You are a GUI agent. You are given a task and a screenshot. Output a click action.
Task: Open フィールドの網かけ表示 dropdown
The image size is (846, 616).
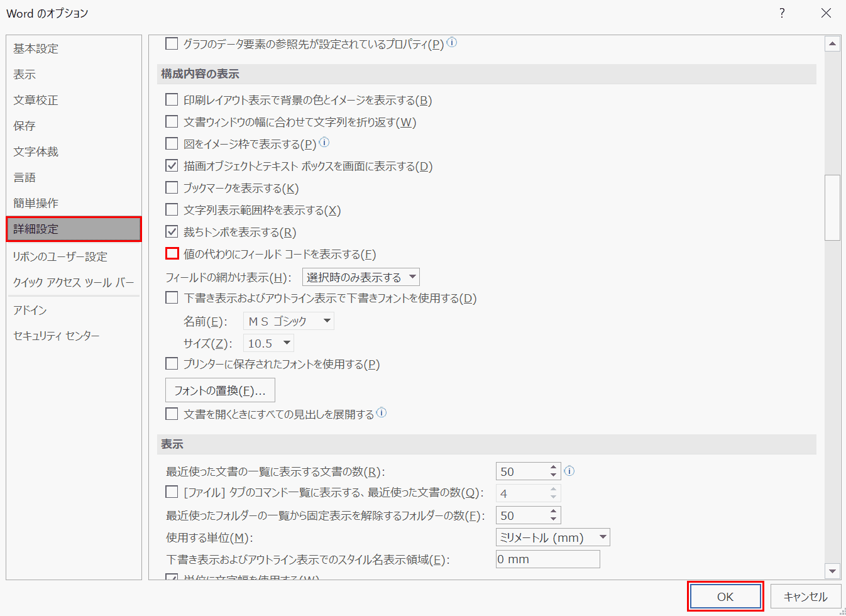pyautogui.click(x=361, y=277)
